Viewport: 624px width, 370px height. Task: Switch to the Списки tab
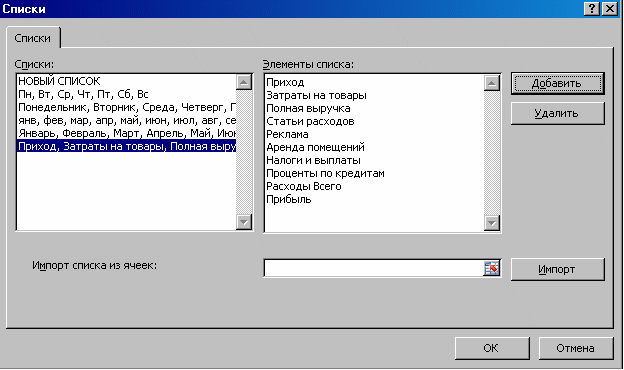(x=33, y=38)
